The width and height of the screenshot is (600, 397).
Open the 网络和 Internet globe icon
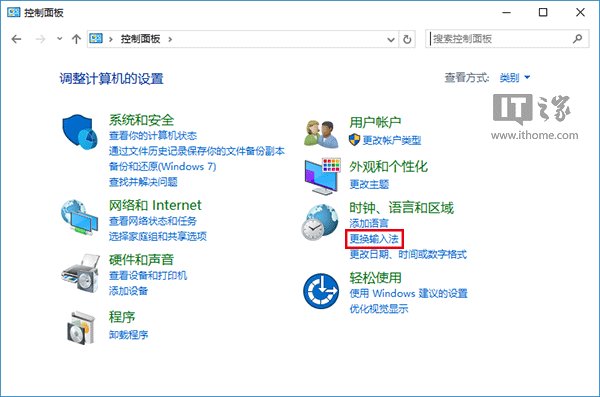point(79,217)
